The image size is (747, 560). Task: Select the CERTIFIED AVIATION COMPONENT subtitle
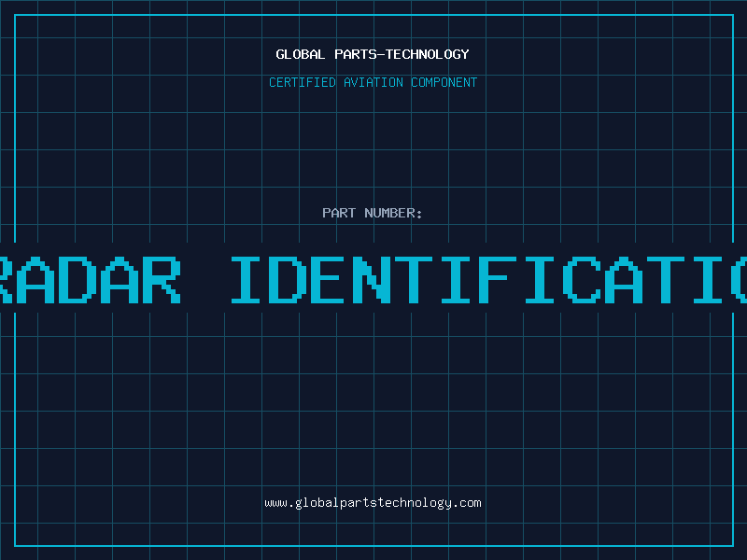coord(373,82)
